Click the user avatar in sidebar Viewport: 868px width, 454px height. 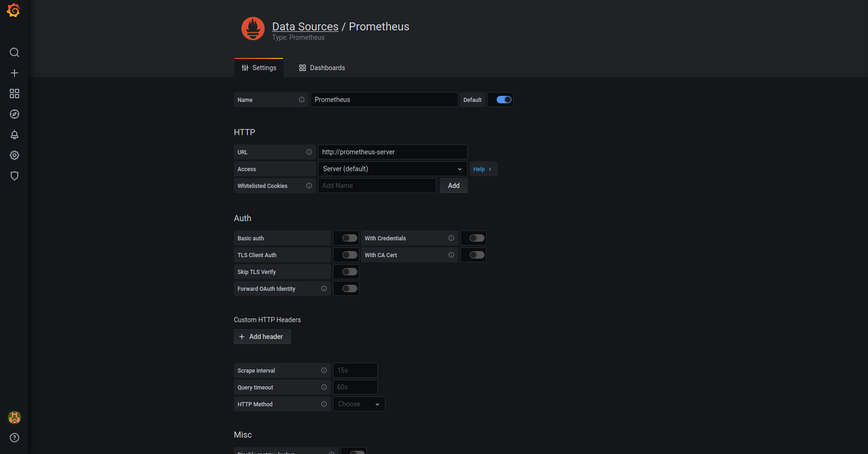click(x=14, y=418)
